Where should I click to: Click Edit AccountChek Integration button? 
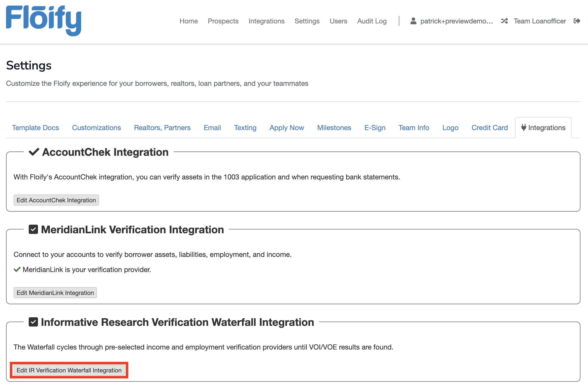click(56, 200)
